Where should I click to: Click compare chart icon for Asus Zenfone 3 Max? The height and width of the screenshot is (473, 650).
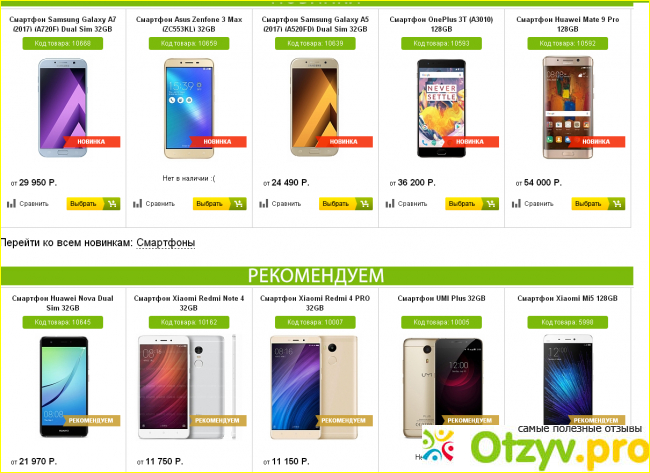138,204
